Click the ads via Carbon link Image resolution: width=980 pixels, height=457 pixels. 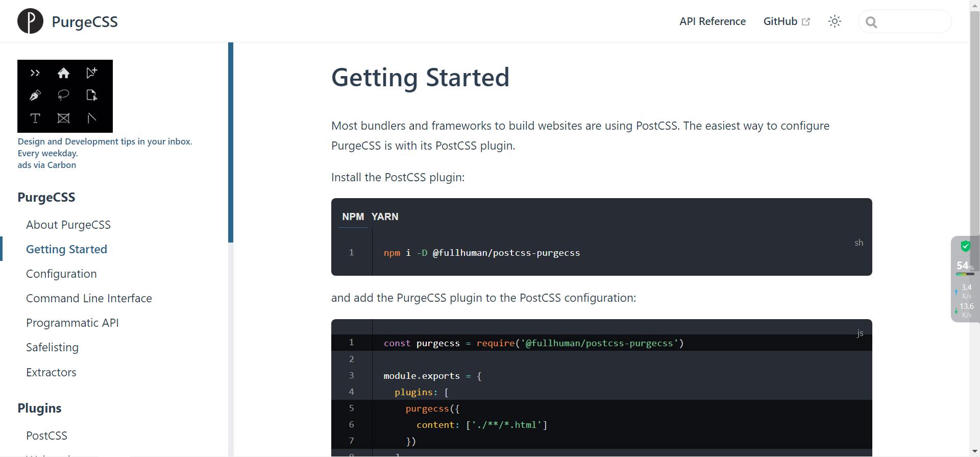click(46, 165)
